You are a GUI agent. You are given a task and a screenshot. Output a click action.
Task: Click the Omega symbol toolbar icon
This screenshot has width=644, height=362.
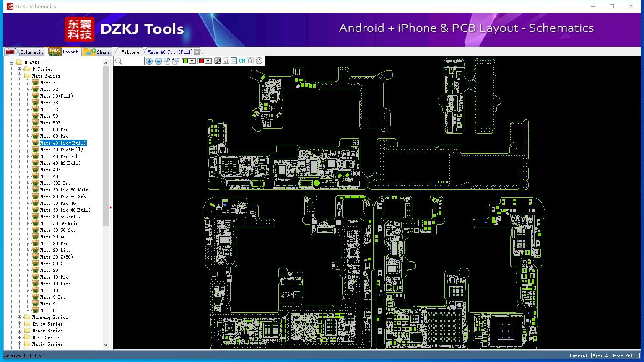[250, 61]
